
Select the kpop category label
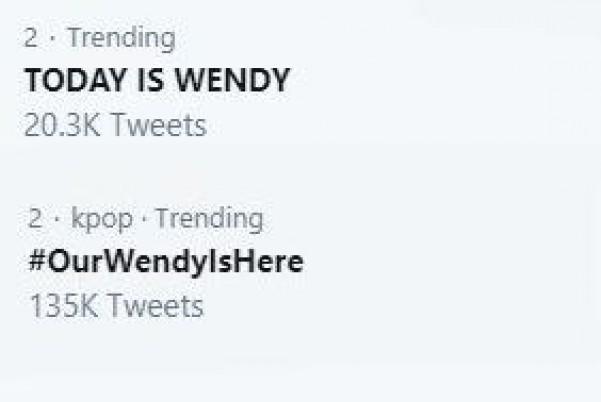coord(103,218)
